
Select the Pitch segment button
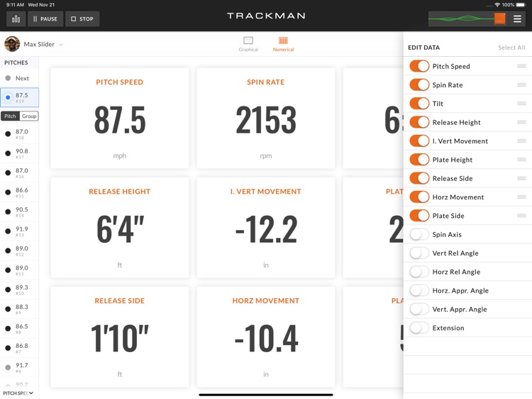[x=10, y=116]
